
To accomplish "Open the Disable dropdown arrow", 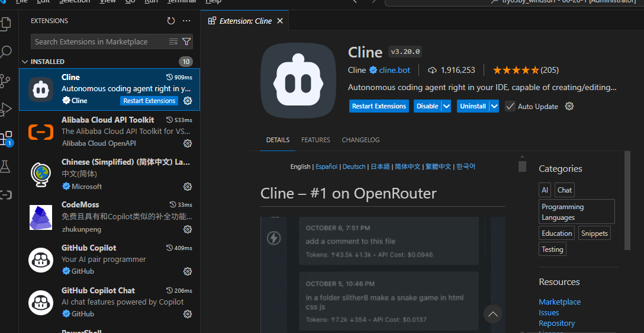I will pyautogui.click(x=446, y=106).
